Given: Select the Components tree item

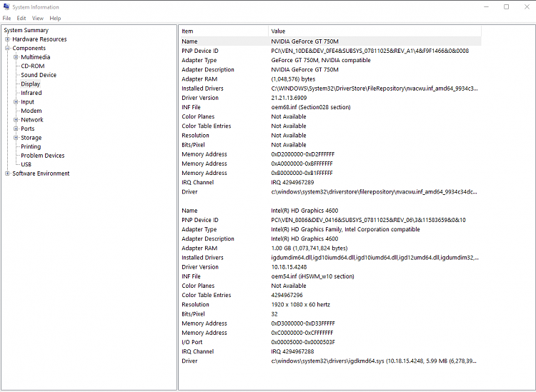Looking at the screenshot, I should click(29, 48).
